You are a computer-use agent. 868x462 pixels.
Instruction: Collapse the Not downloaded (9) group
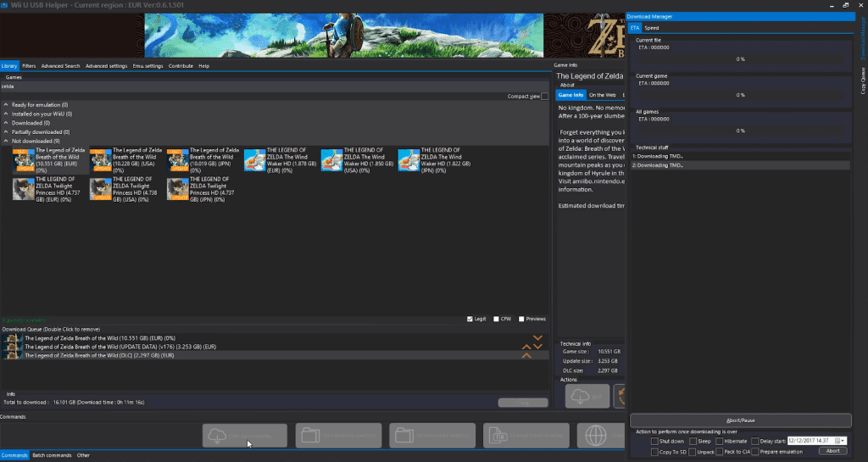pos(6,142)
